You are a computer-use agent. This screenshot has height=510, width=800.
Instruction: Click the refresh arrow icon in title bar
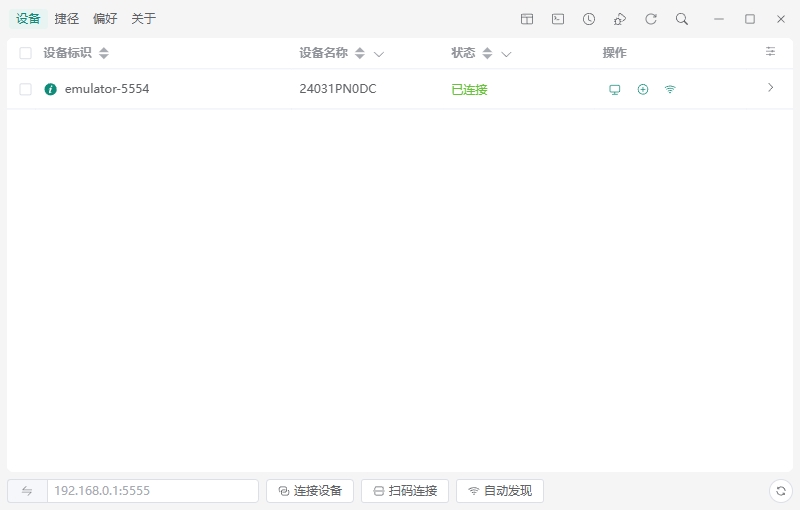click(x=651, y=19)
